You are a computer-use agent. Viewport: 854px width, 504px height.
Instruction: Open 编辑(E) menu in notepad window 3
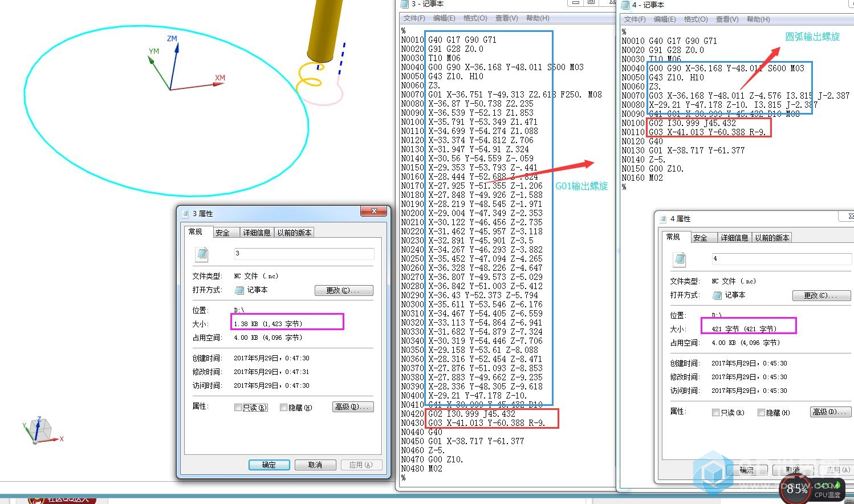(444, 18)
